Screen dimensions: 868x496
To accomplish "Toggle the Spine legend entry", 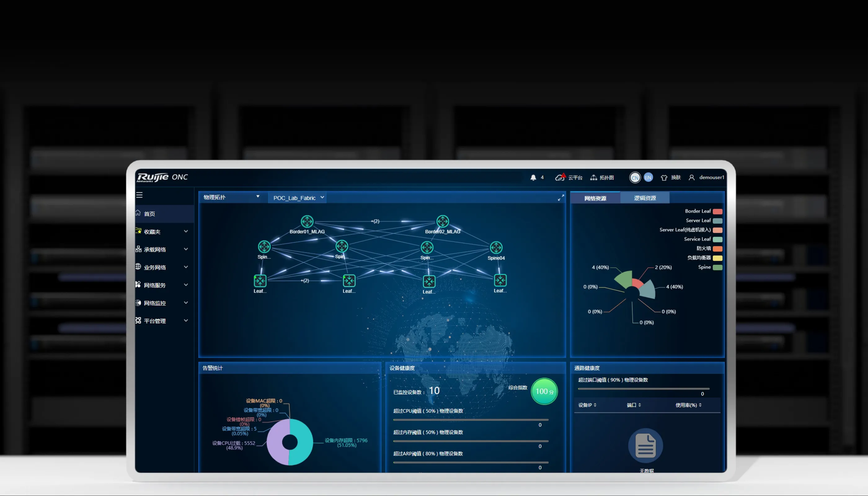I will click(710, 268).
